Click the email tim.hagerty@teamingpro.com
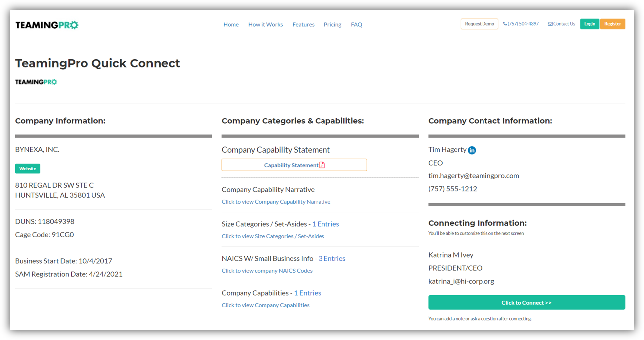Viewport: 644px width, 340px height. (474, 176)
